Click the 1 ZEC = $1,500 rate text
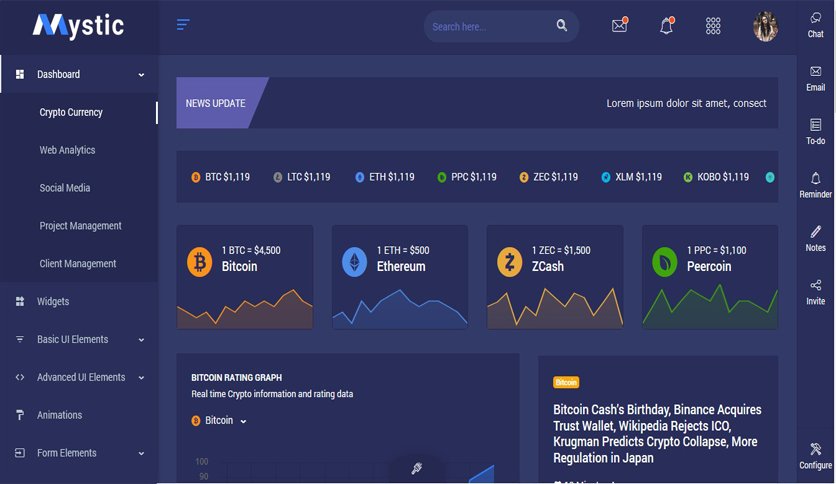The width and height of the screenshot is (836, 484). (561, 250)
